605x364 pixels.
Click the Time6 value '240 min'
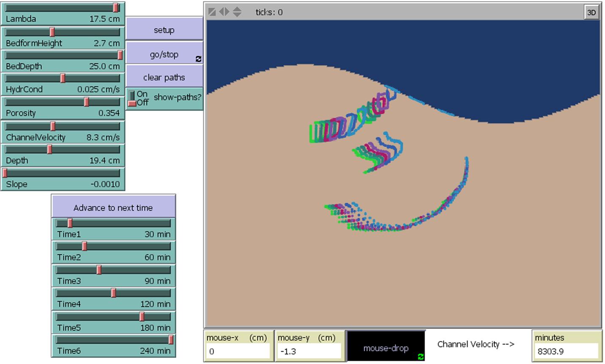(156, 351)
